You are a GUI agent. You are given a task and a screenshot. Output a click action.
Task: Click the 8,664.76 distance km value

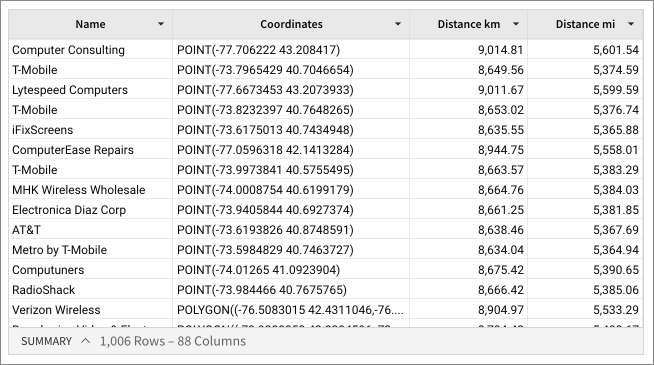coord(501,190)
